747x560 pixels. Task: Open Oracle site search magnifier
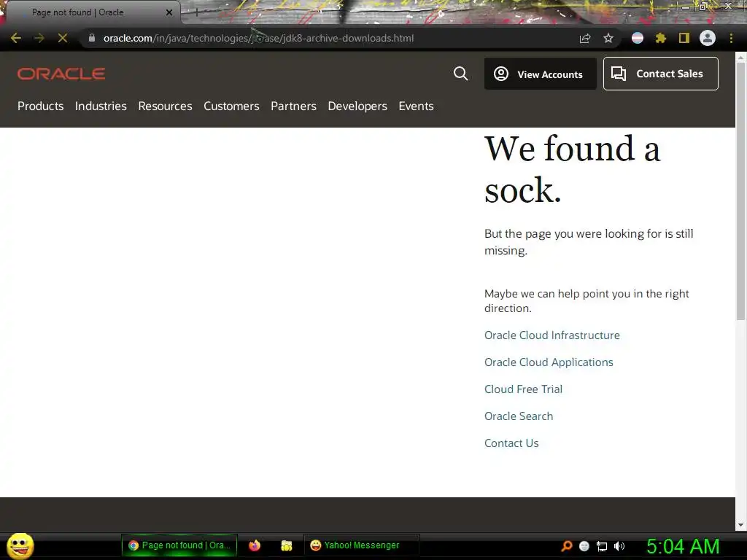click(461, 74)
